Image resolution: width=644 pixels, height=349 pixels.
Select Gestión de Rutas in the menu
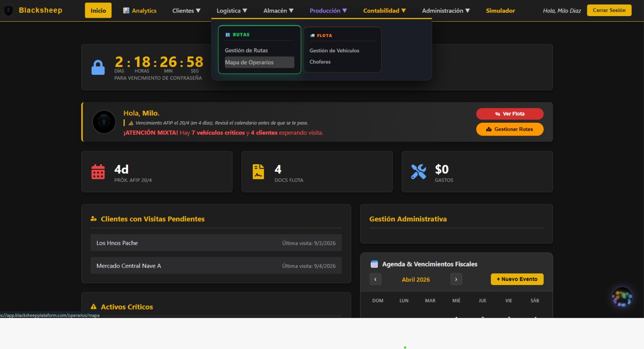[259, 50]
